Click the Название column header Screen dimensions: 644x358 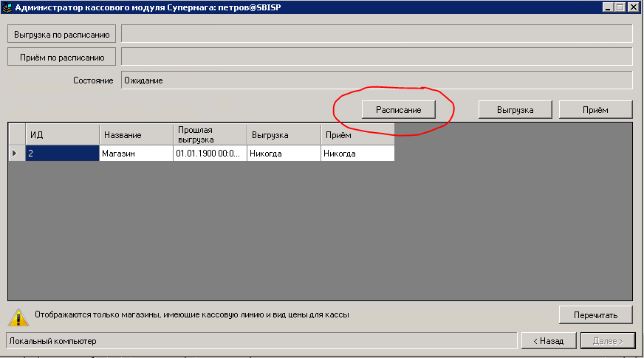coord(136,135)
